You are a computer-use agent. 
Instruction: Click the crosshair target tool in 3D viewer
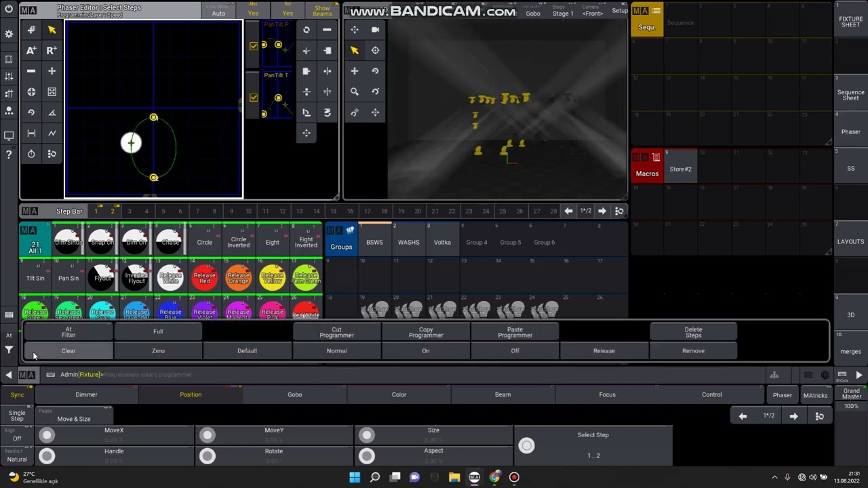point(375,50)
